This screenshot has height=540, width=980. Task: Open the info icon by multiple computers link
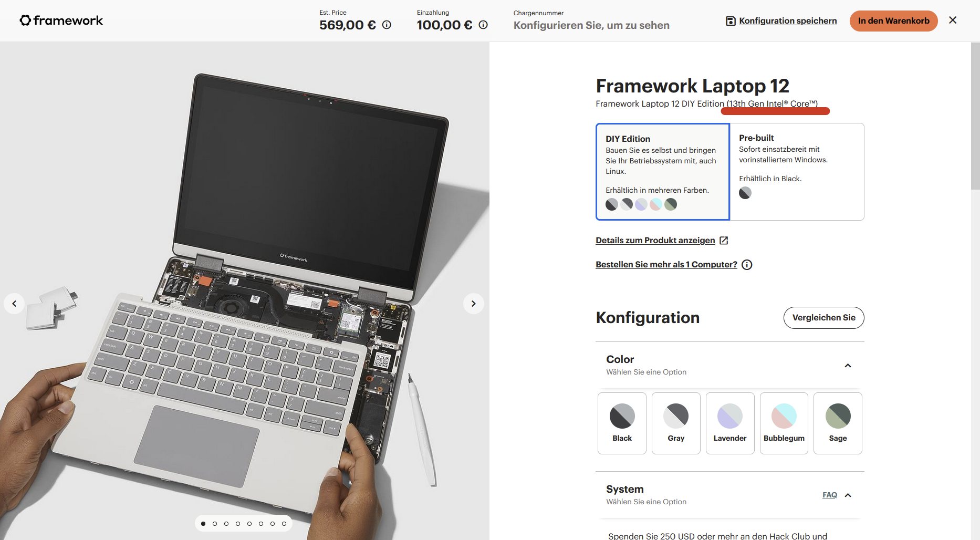(747, 265)
